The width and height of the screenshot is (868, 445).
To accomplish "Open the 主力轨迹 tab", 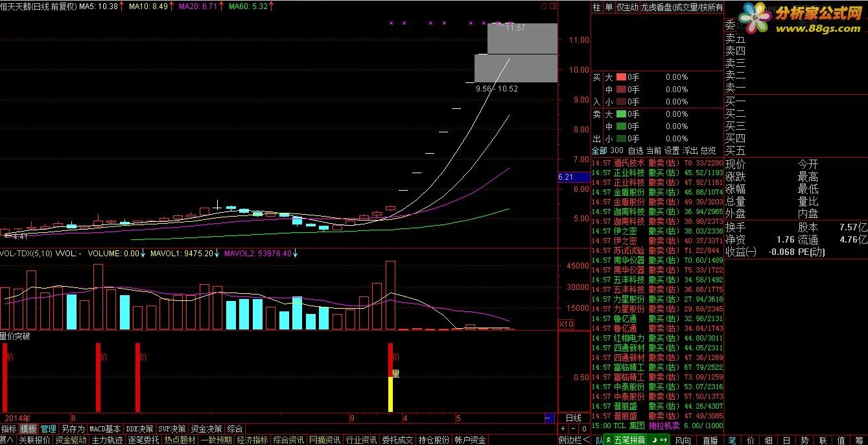I will (107, 440).
